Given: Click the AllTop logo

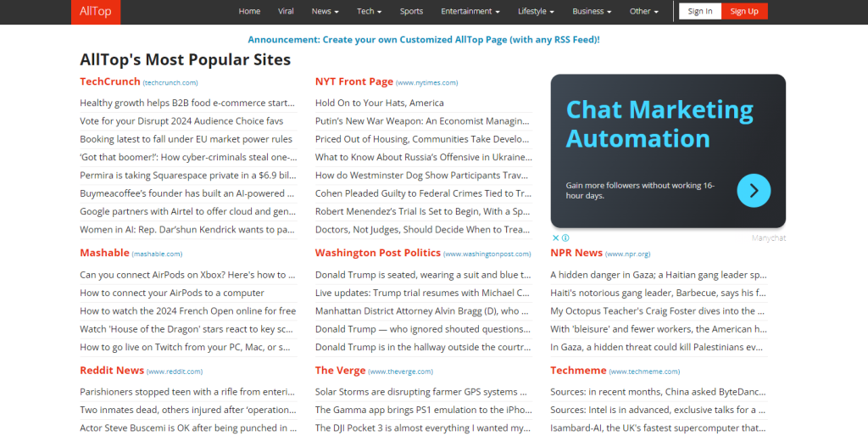Looking at the screenshot, I should click(95, 12).
